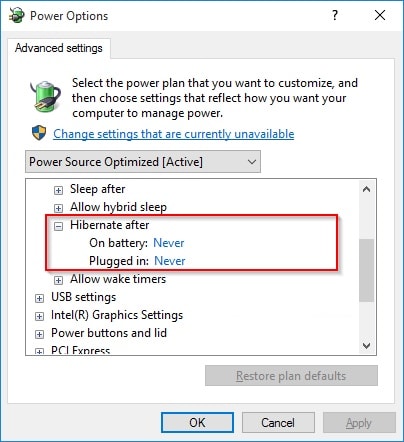Expand the Allow wake timers node
Screen dimensions: 404x442
[58, 280]
